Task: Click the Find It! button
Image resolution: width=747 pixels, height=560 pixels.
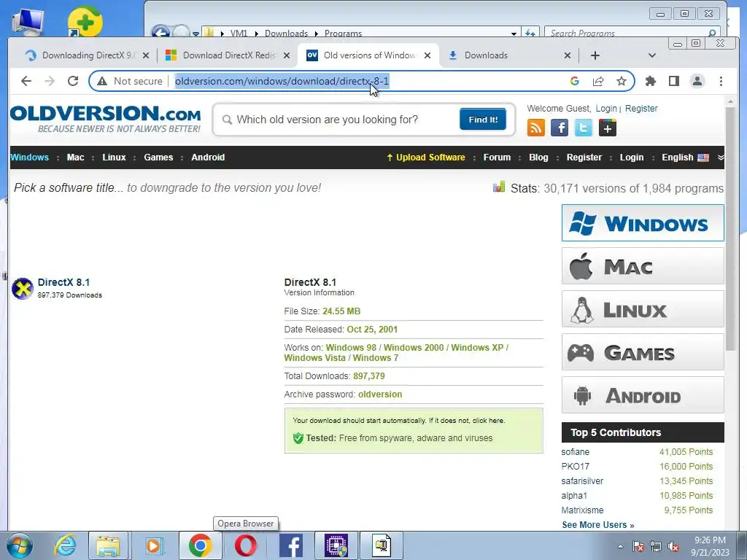Action: point(483,119)
